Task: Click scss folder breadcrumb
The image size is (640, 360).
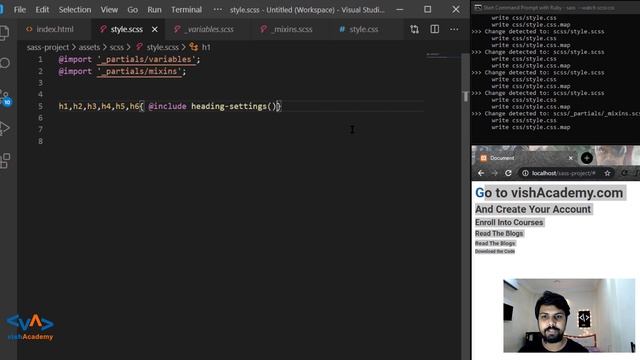Action: [x=116, y=47]
